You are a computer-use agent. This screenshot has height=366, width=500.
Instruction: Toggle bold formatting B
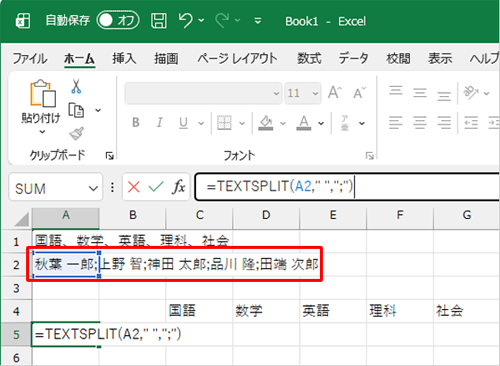click(136, 123)
